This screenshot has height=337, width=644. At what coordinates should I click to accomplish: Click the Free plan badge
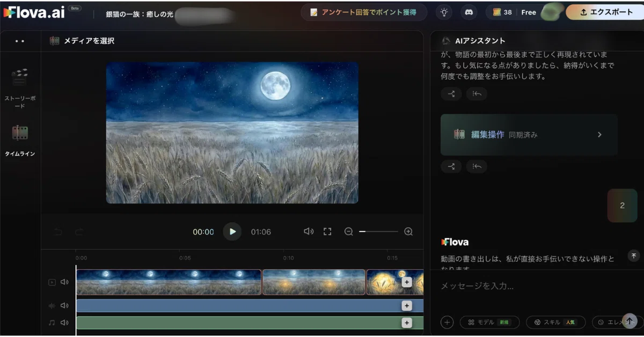coord(529,12)
